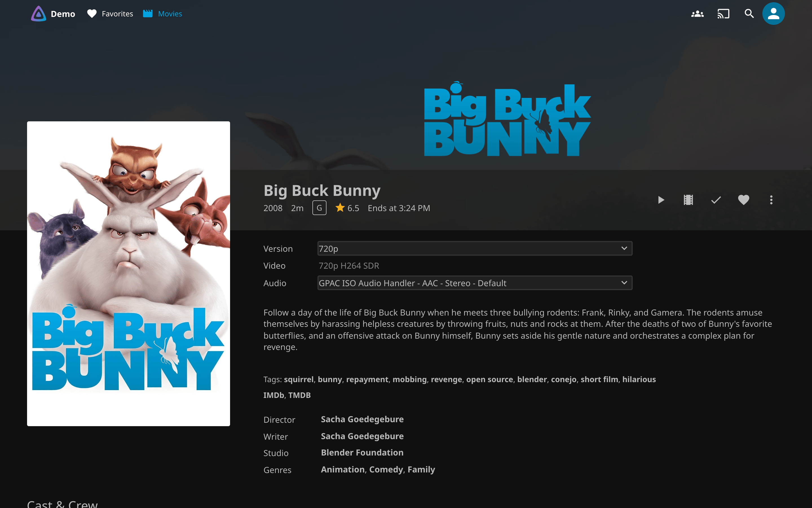The height and width of the screenshot is (508, 812).
Task: Click the squirrel tag
Action: pyautogui.click(x=298, y=379)
